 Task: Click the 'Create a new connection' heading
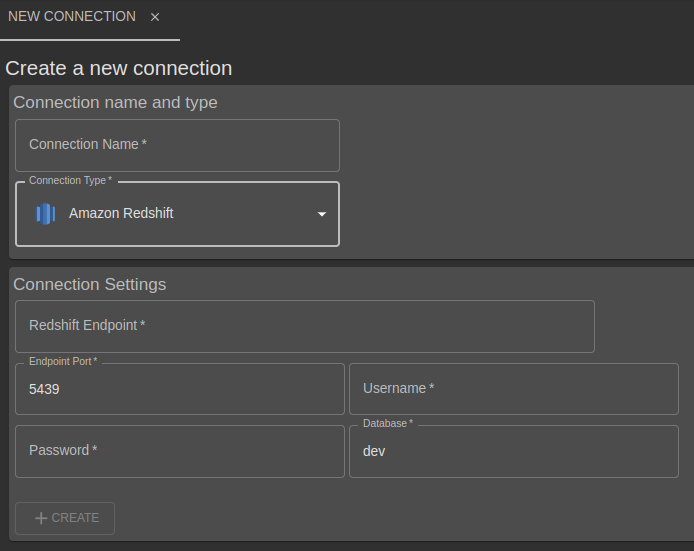[x=119, y=69]
